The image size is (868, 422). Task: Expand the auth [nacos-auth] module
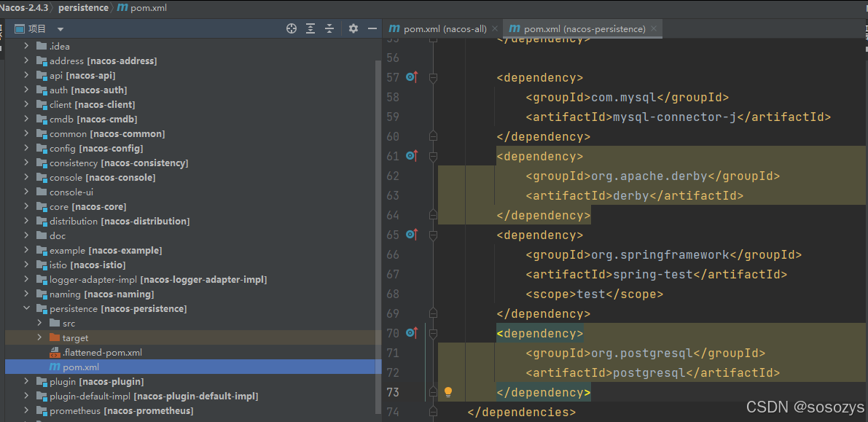[26, 90]
